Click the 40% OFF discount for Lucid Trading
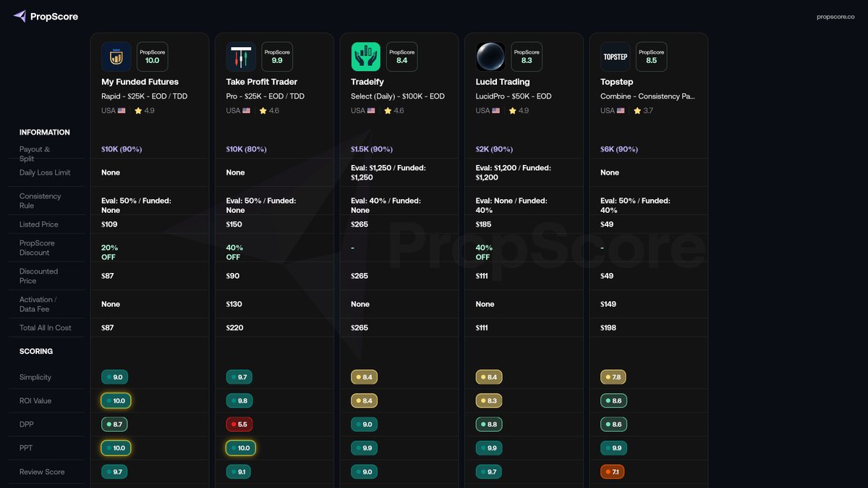 (x=484, y=253)
